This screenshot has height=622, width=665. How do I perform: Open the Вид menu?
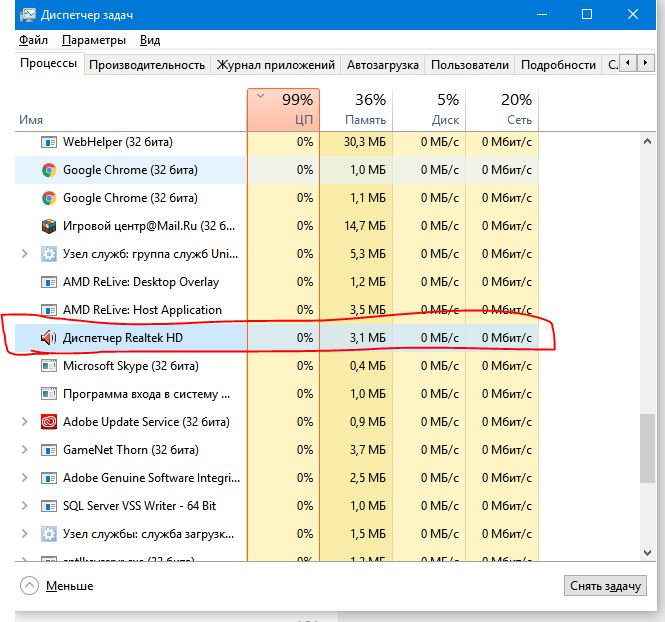[150, 40]
